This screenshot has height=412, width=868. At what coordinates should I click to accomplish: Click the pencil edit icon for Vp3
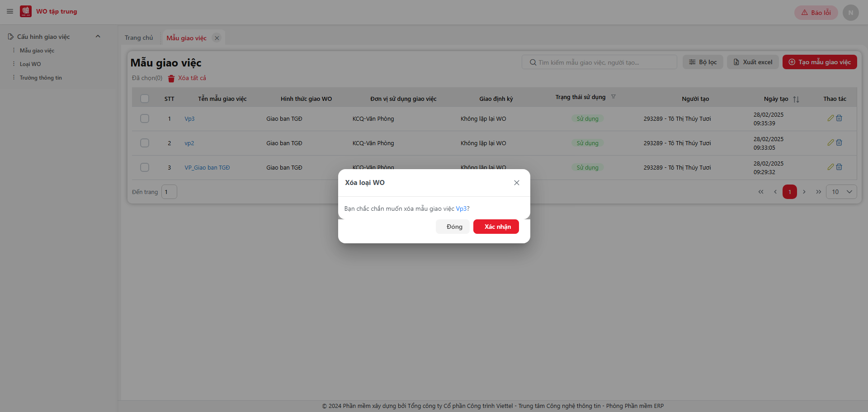coord(830,118)
